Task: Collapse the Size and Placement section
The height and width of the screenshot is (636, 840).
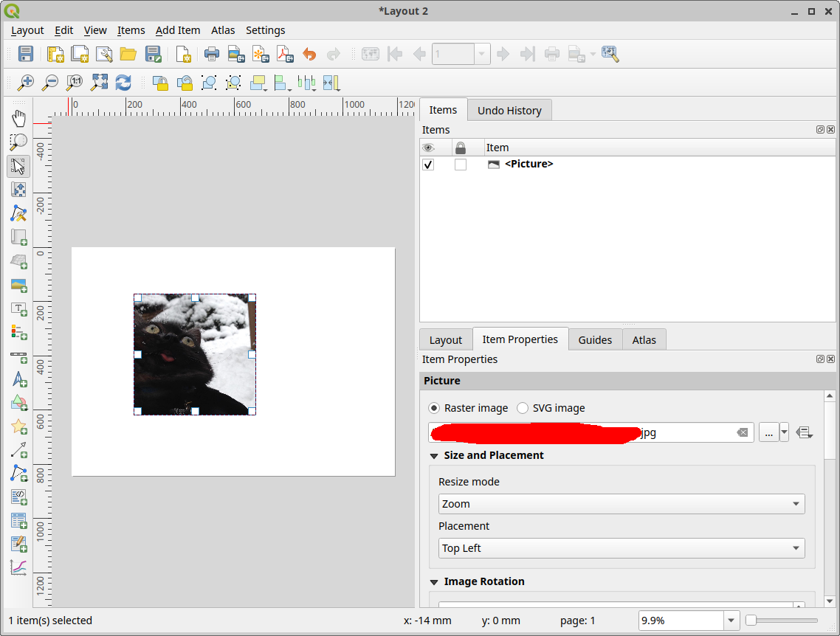Action: pos(434,455)
